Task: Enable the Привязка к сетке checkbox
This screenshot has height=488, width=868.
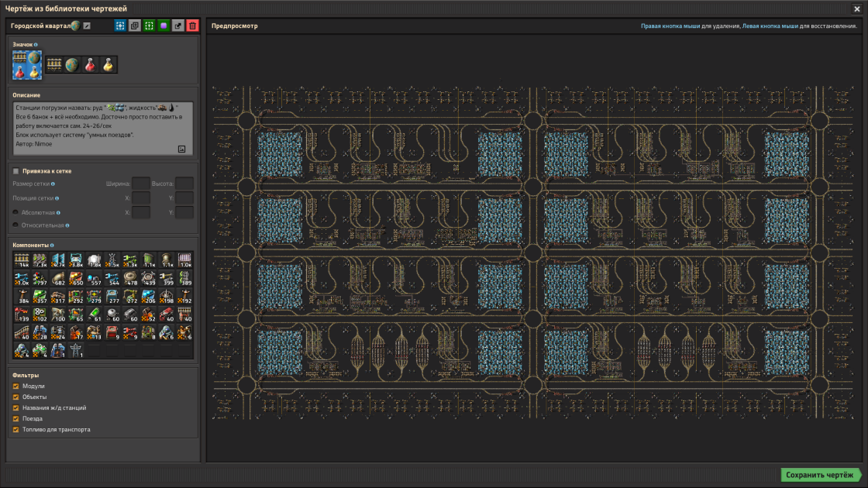Action: click(16, 171)
